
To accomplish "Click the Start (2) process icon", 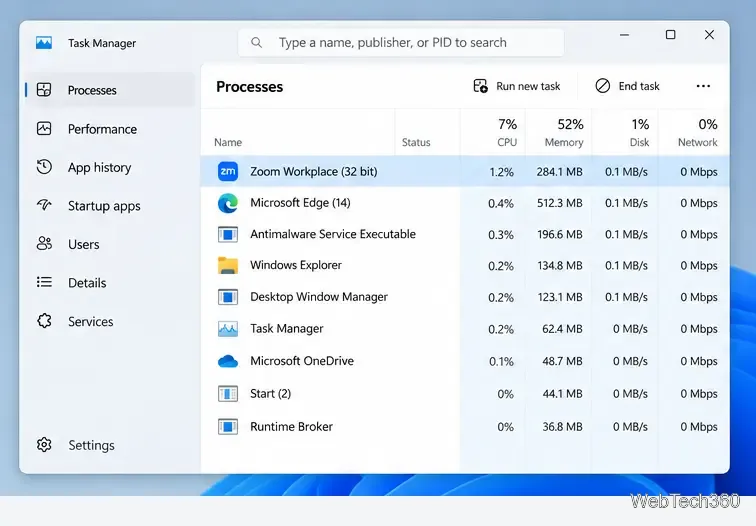I will coord(228,394).
